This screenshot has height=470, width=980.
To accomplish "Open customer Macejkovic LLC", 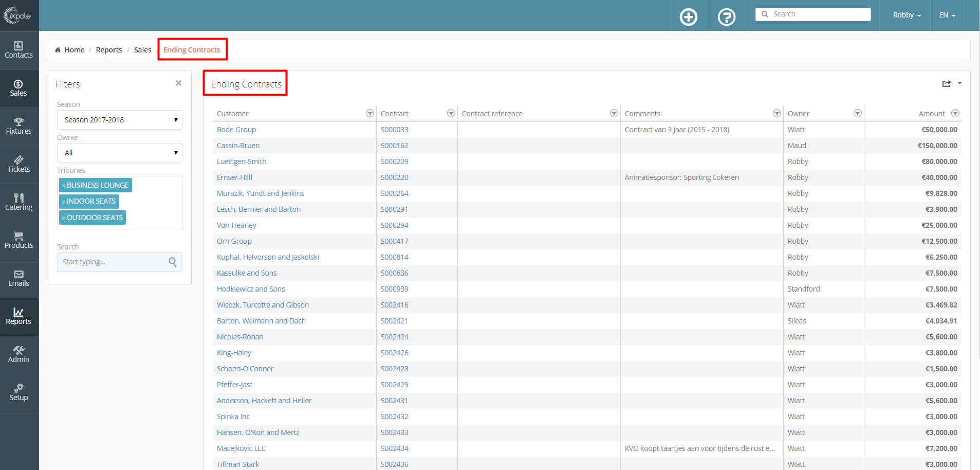I will pos(241,448).
